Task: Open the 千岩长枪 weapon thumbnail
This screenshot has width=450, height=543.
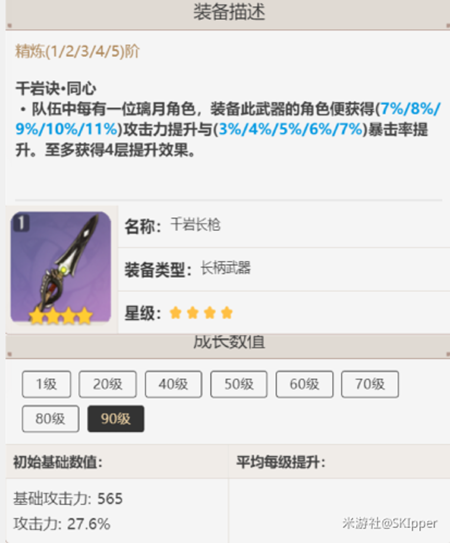Action: tap(61, 268)
